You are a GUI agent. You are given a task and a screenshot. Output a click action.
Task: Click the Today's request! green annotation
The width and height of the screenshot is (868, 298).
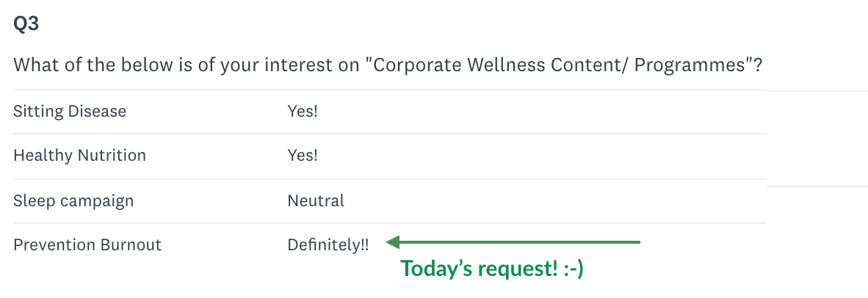pos(478,269)
